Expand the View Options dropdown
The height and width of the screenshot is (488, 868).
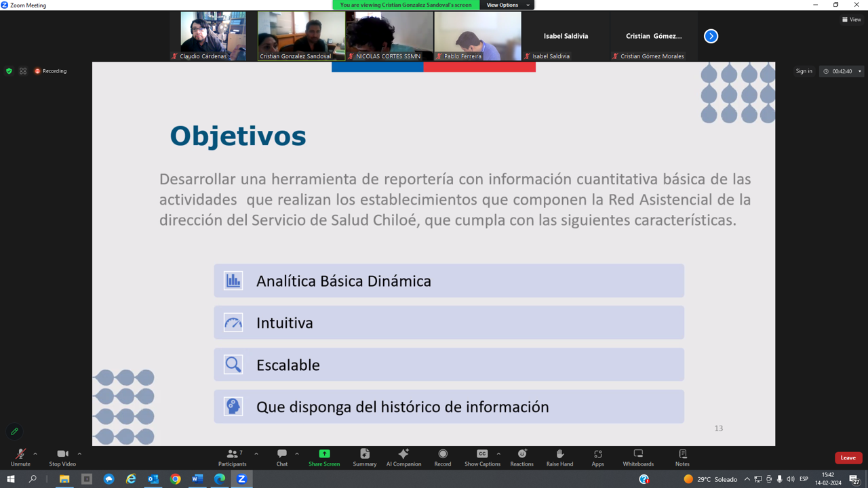click(x=507, y=5)
